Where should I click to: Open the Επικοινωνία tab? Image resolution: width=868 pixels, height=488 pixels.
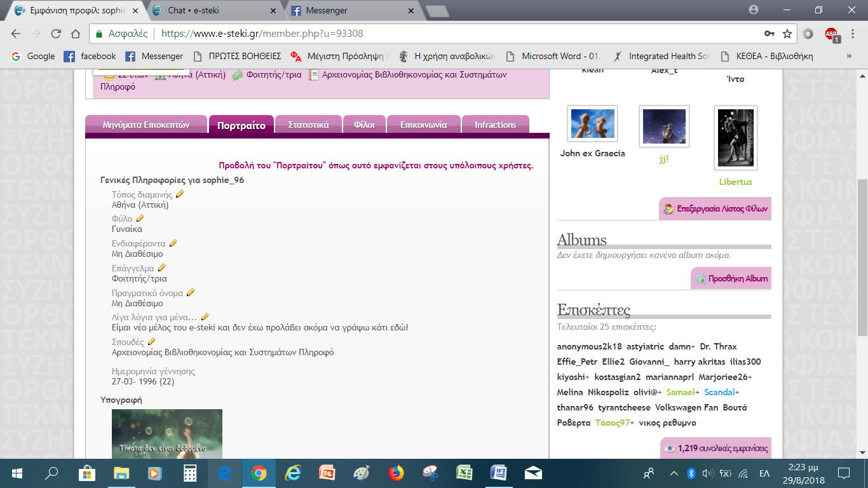pos(423,125)
